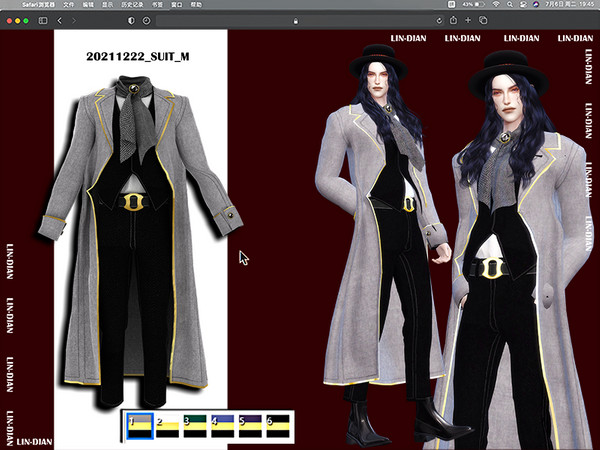Click the Safari address bar field
The image size is (600, 450).
click(300, 21)
